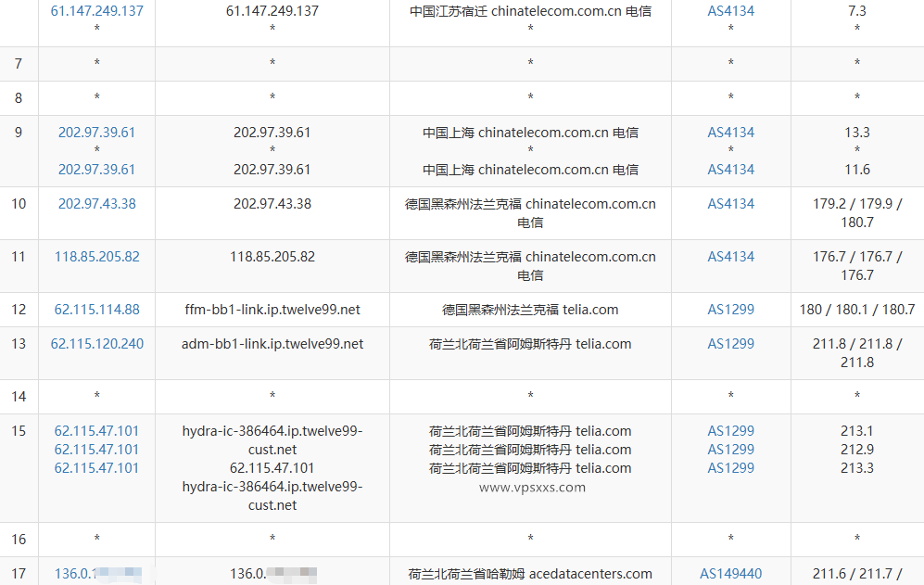Open AS4134 link beside the 11.6 latency
The width and height of the screenshot is (924, 585).
730,170
